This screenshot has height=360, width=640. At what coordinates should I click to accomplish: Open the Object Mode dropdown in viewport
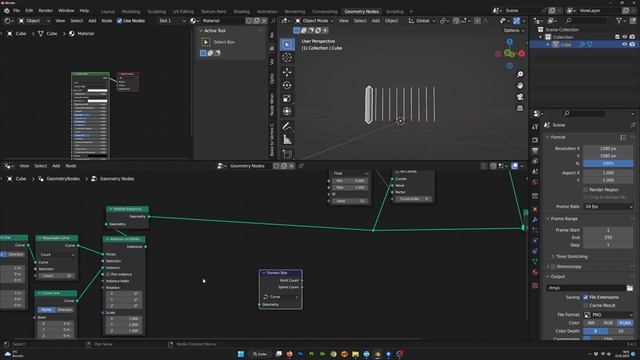[x=314, y=21]
